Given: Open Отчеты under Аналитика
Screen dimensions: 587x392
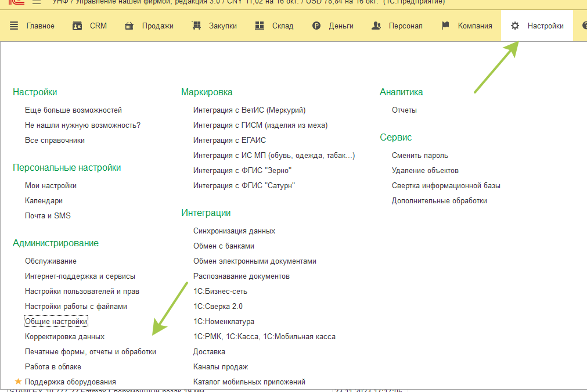Looking at the screenshot, I should [404, 110].
